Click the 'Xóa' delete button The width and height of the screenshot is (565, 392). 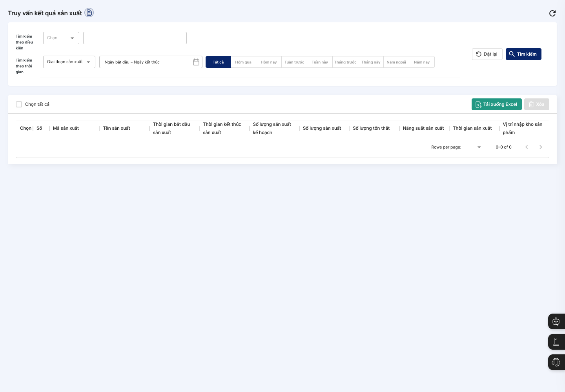point(537,104)
